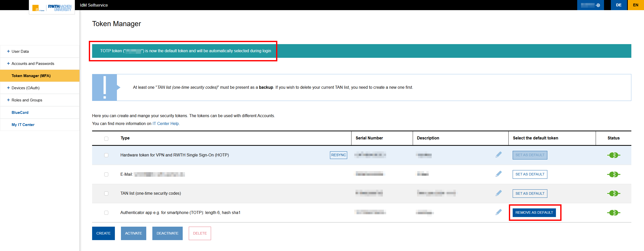Expand the User Data sidebar section
This screenshot has height=251, width=644.
point(20,51)
